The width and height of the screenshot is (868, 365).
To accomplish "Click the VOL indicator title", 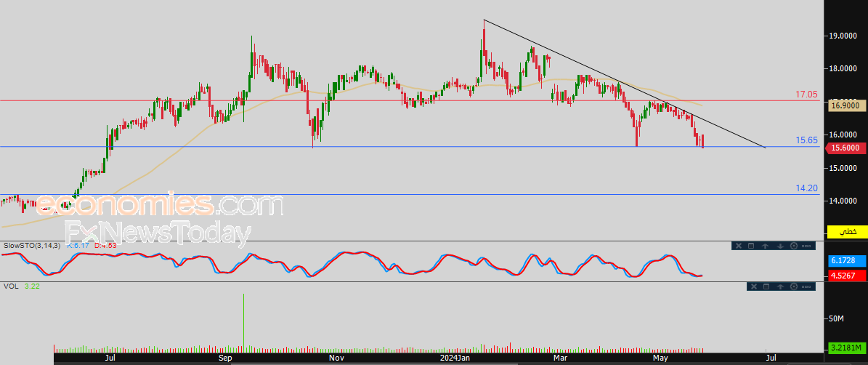I will coord(11,287).
